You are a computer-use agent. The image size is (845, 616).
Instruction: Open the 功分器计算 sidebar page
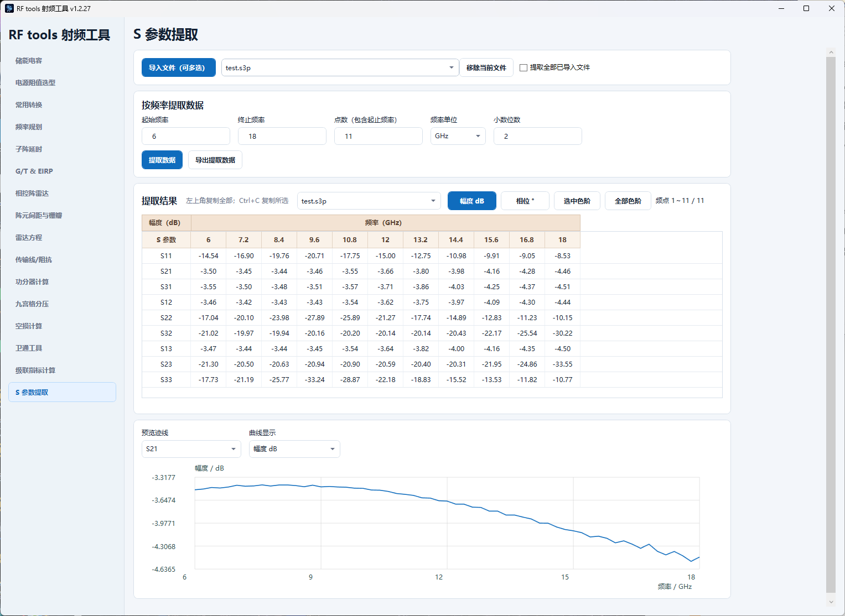click(x=62, y=282)
